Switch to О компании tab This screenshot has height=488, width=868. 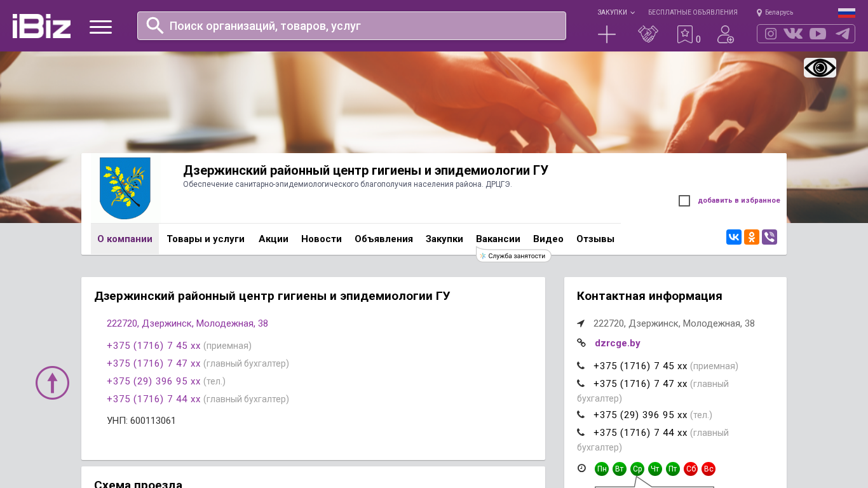[125, 239]
